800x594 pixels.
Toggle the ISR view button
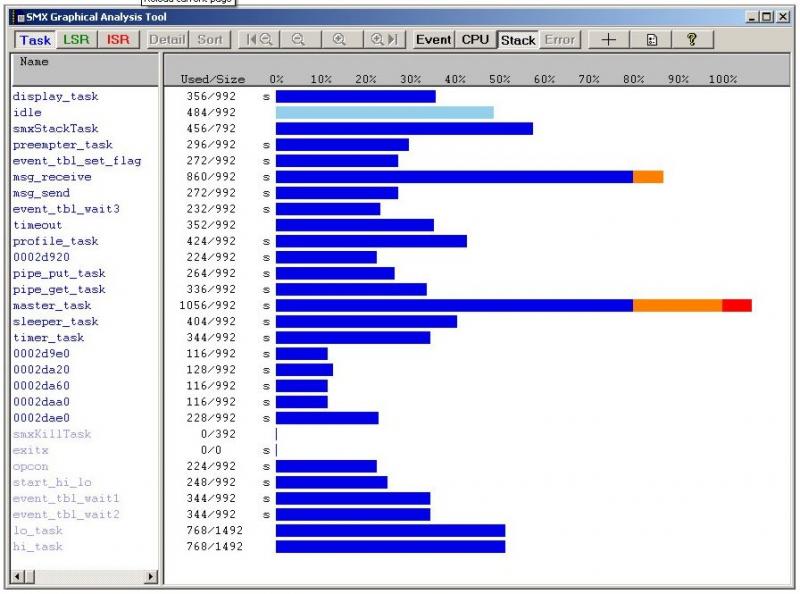click(x=118, y=40)
